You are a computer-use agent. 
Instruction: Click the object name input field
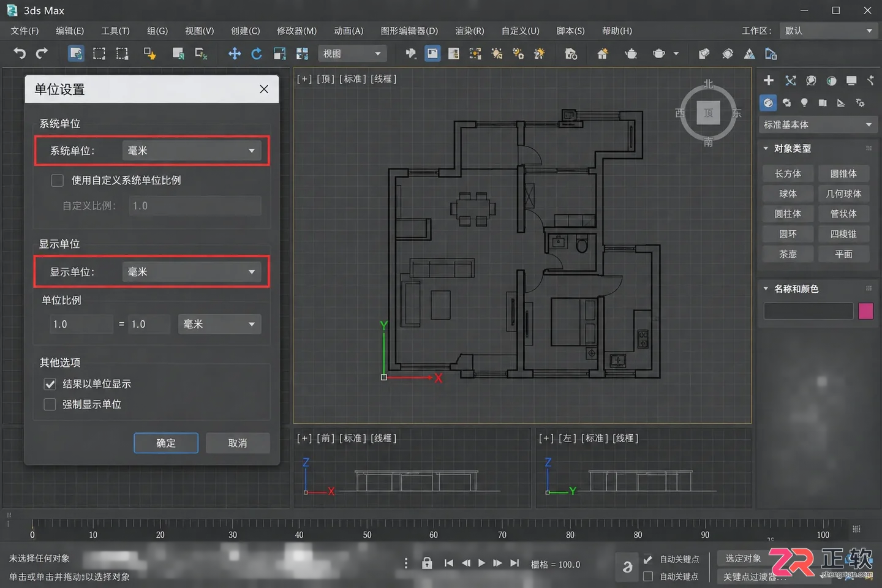coord(808,311)
